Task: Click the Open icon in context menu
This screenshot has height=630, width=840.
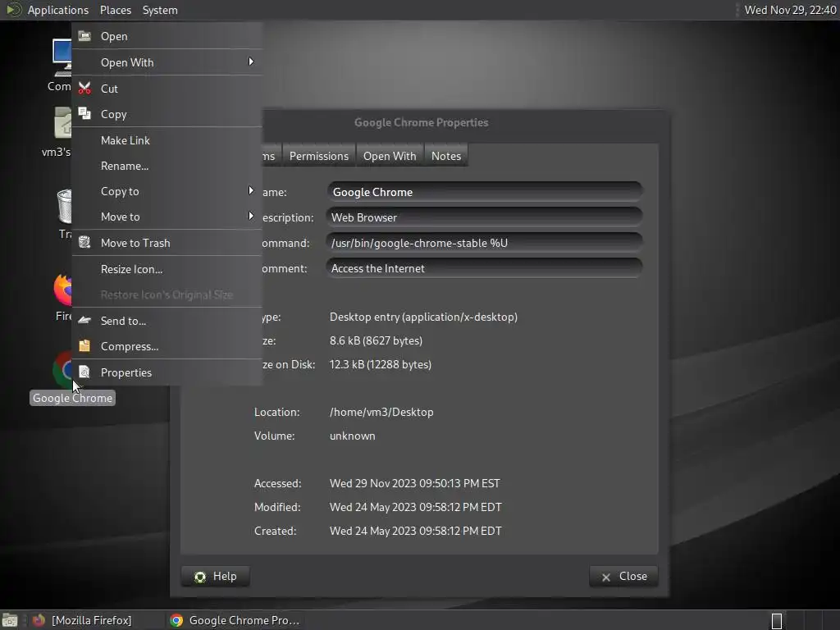Action: point(84,36)
